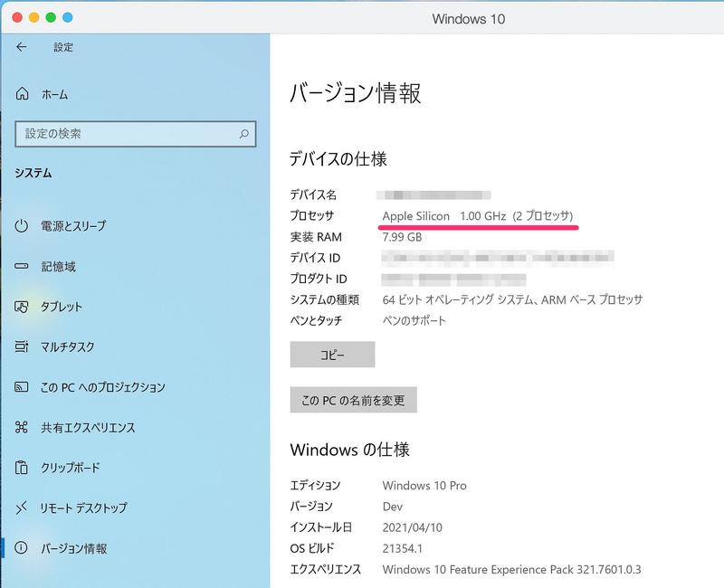
Task: Go back using the arrow beside 設定
Action: pos(21,47)
